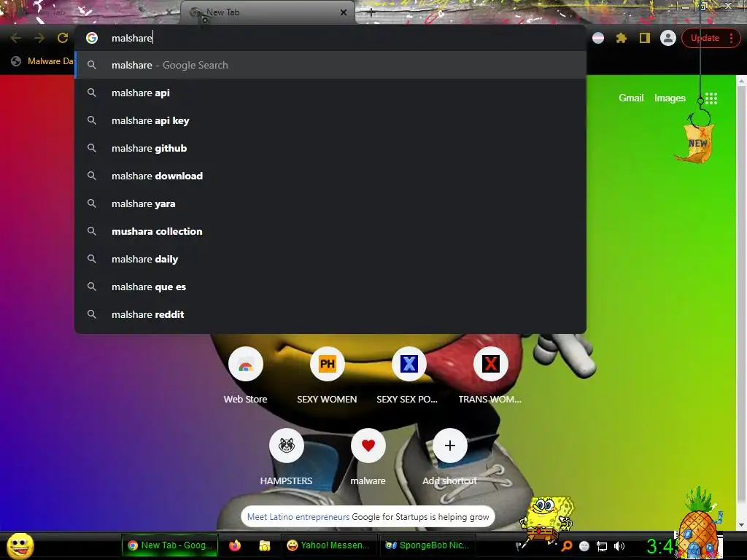
Task: Open the smiley face Start button
Action: pos(20,545)
